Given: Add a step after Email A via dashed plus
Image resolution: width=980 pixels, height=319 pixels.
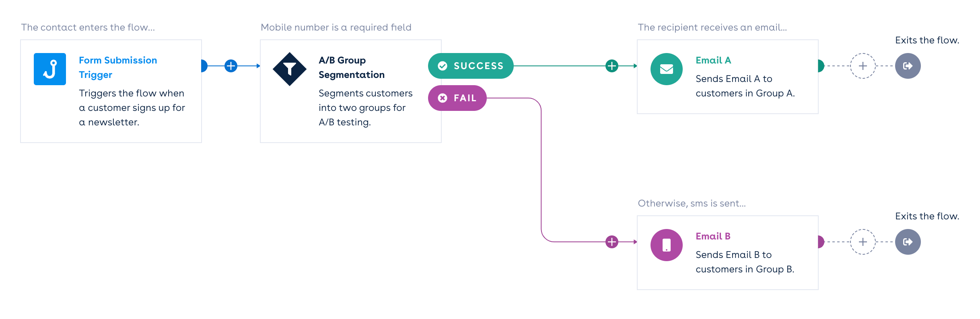Looking at the screenshot, I should 863,66.
